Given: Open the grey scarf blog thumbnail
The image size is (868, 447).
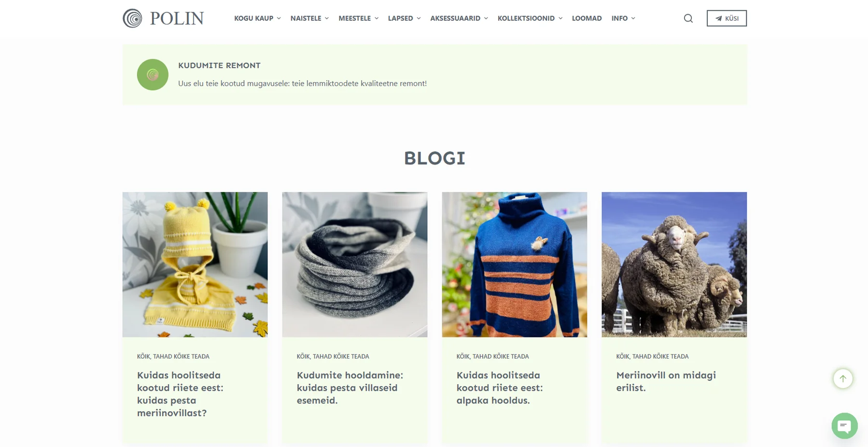Looking at the screenshot, I should 355,265.
